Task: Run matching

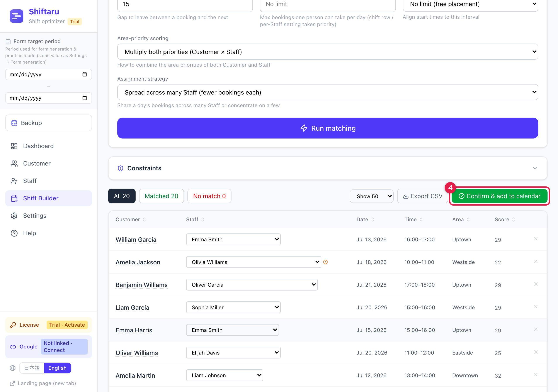Action: tap(328, 128)
